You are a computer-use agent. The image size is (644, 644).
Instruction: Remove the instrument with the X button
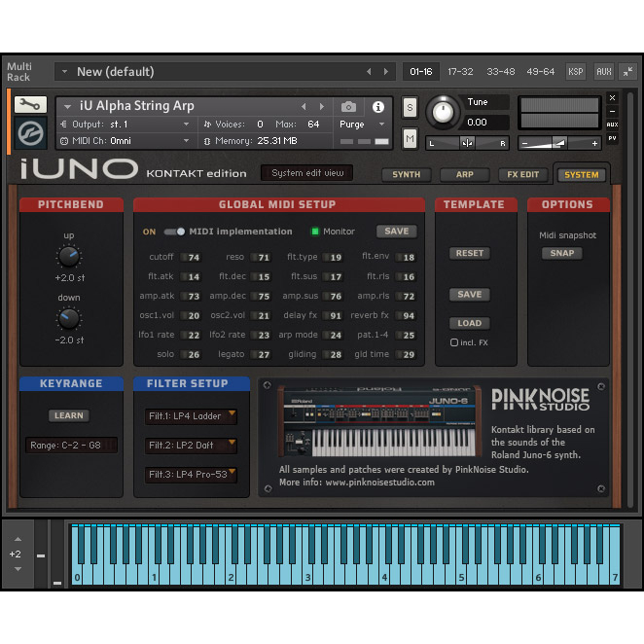click(x=612, y=97)
